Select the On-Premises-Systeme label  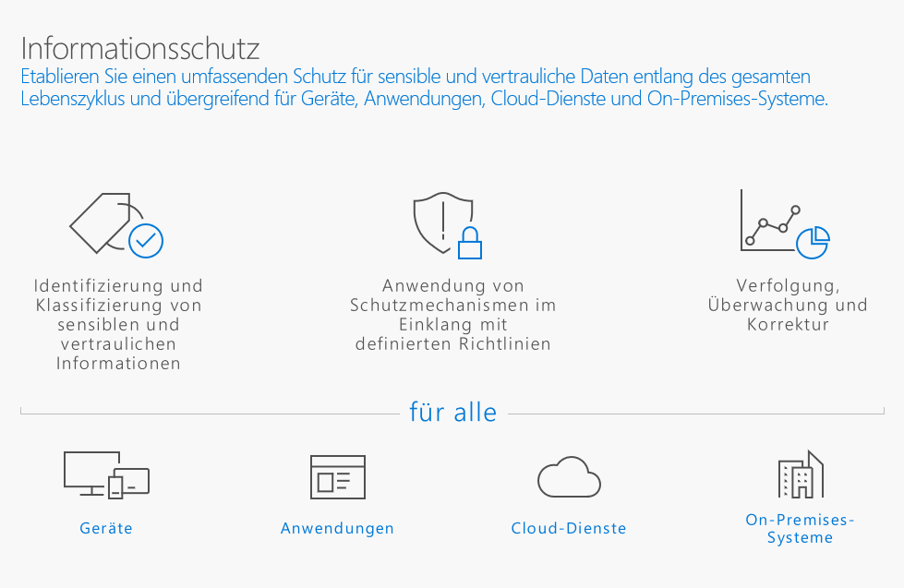(x=799, y=527)
